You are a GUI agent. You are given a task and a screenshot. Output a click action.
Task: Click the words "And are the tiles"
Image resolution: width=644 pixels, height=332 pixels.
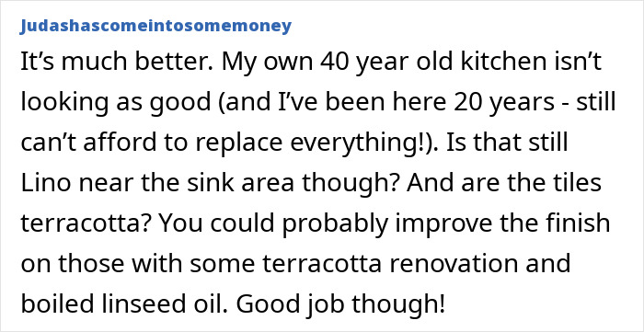pyautogui.click(x=504, y=182)
